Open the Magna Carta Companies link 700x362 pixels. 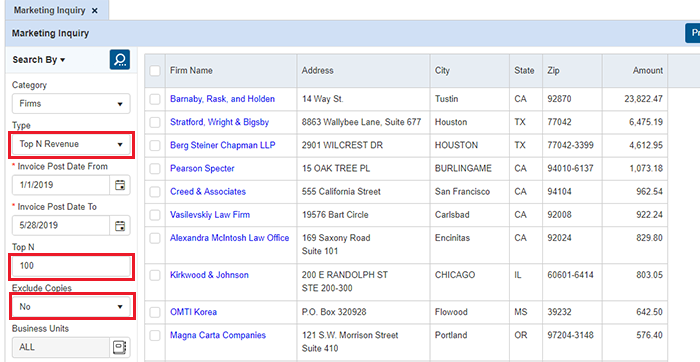coord(218,335)
